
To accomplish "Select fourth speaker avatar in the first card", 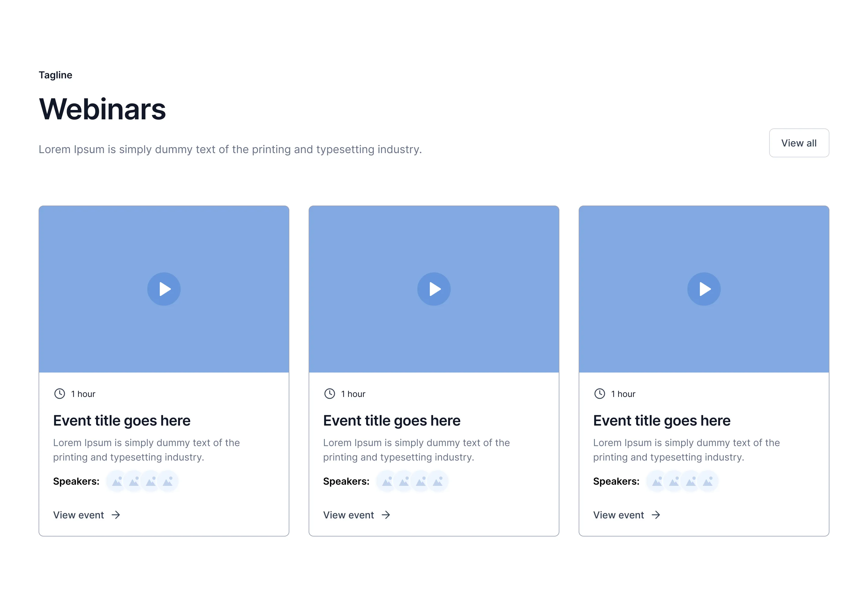I will pyautogui.click(x=168, y=481).
